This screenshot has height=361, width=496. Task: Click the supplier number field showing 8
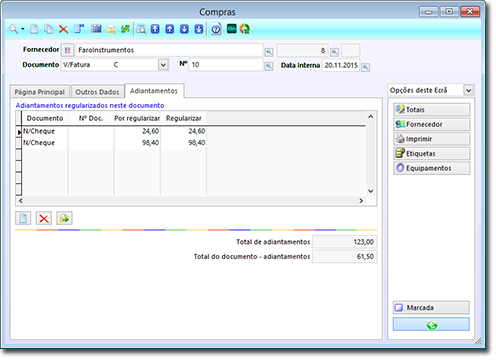click(302, 51)
